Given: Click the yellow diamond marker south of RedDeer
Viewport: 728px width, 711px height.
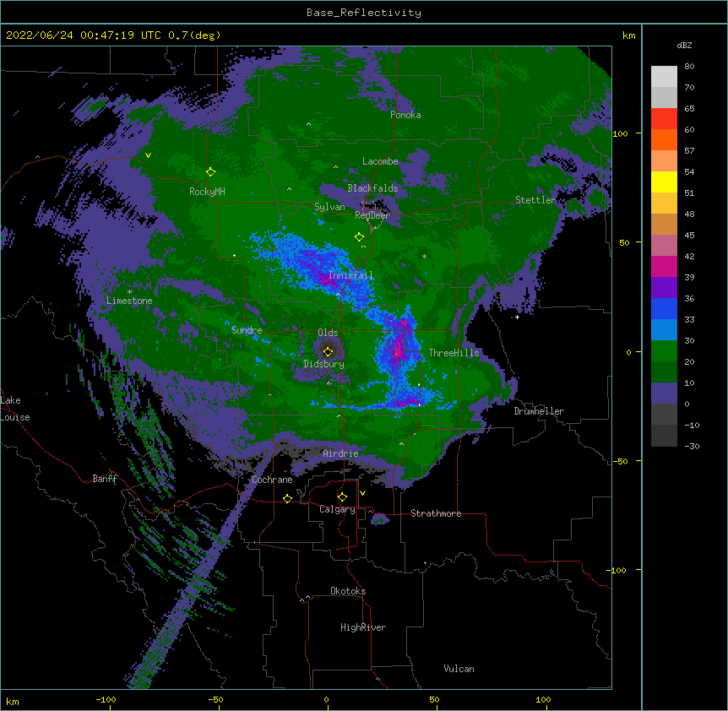Looking at the screenshot, I should (360, 237).
